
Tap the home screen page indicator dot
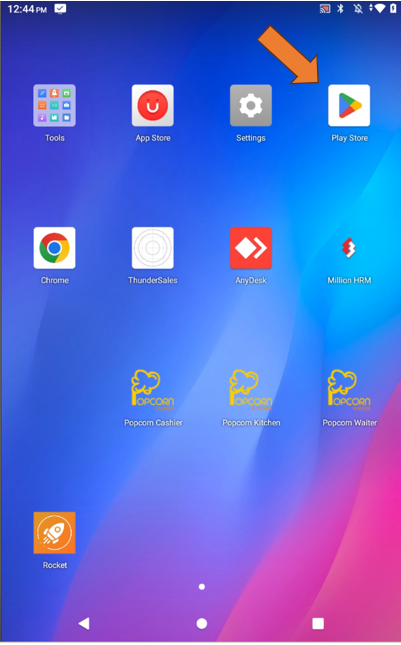(202, 587)
